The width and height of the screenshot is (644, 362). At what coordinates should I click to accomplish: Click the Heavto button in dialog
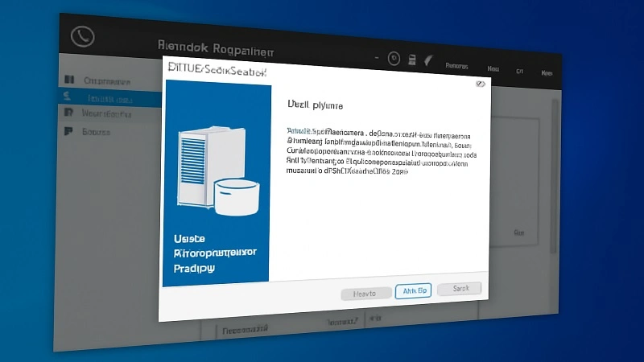[366, 294]
